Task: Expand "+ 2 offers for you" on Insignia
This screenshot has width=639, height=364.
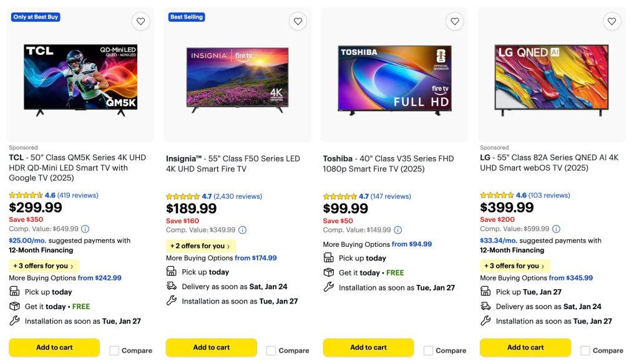Action: [200, 246]
